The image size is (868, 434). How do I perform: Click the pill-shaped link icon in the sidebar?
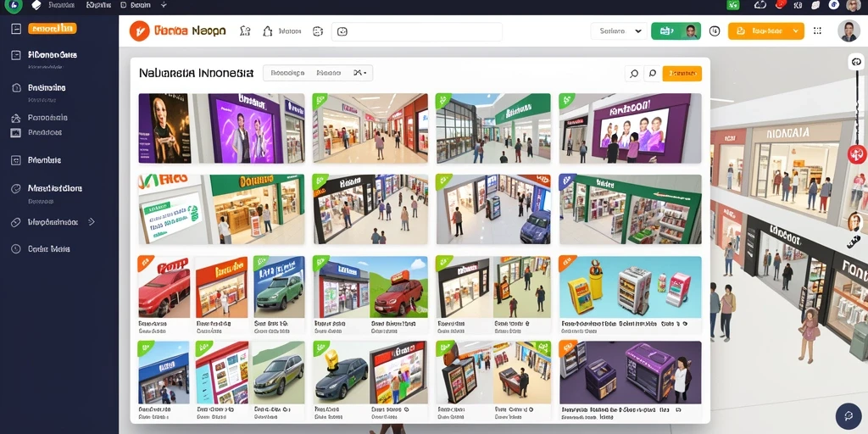(16, 222)
